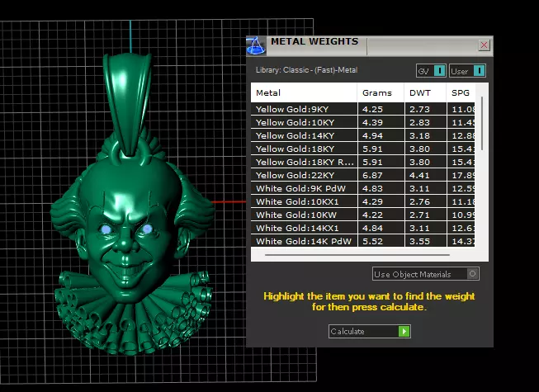Click the METAL WEIGHTS title bar

click(370, 45)
